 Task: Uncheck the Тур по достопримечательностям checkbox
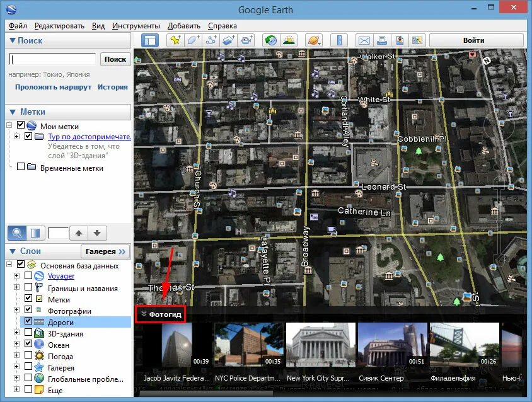pos(28,136)
